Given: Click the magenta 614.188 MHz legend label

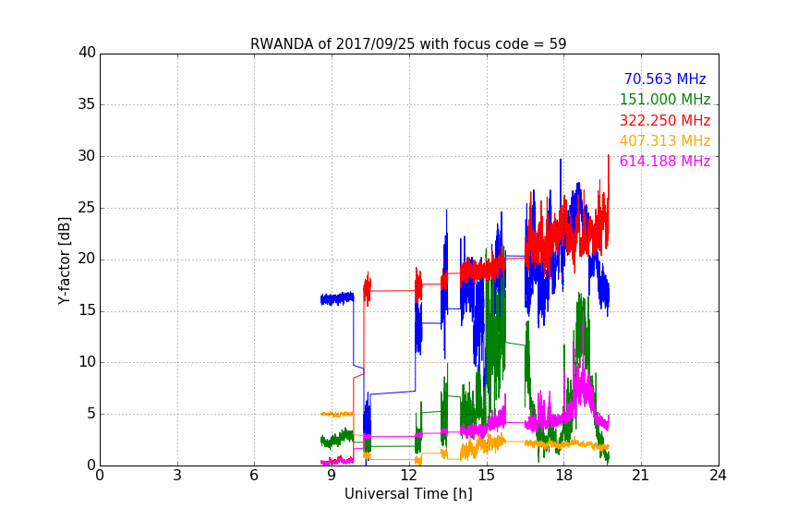Looking at the screenshot, I should click(x=665, y=161).
